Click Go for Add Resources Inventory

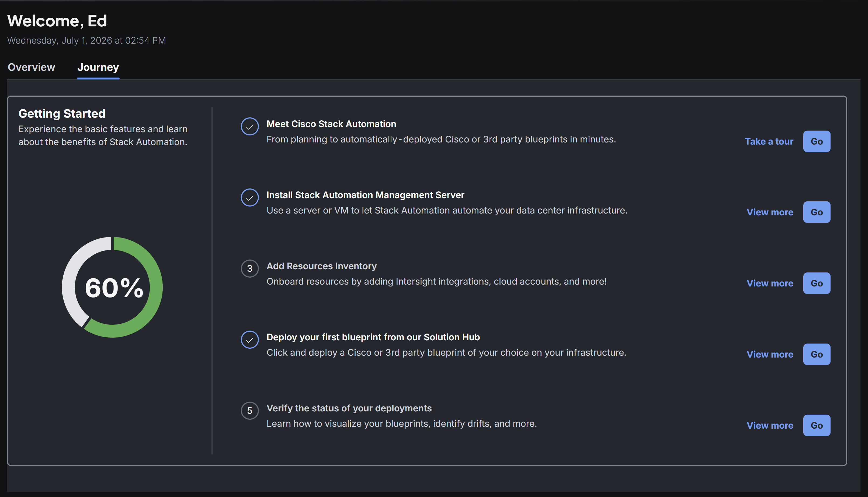coord(817,283)
